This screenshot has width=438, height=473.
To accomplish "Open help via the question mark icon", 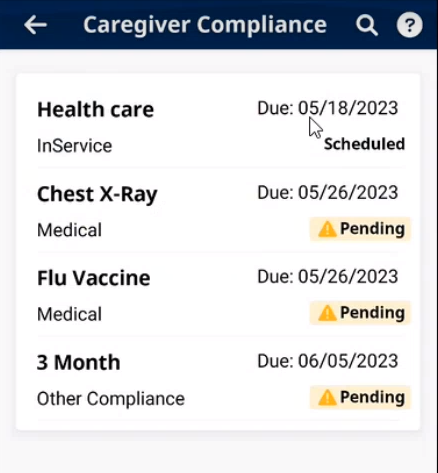I will click(409, 25).
